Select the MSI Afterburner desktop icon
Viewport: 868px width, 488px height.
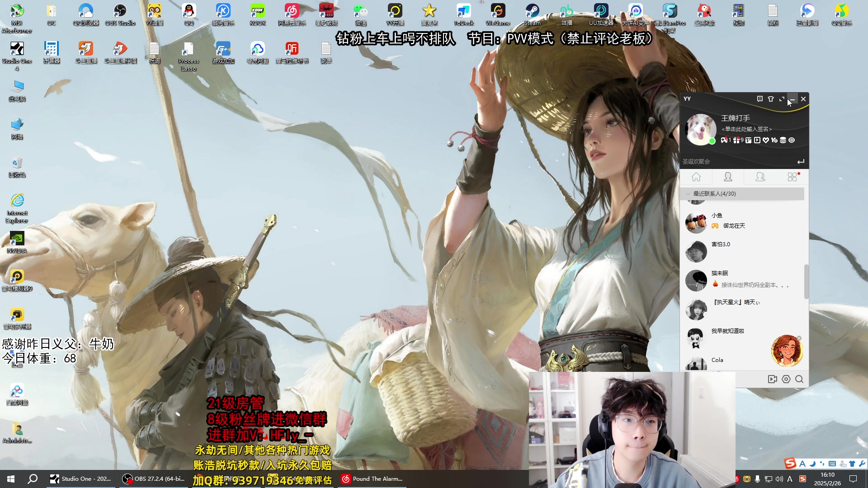[x=17, y=18]
